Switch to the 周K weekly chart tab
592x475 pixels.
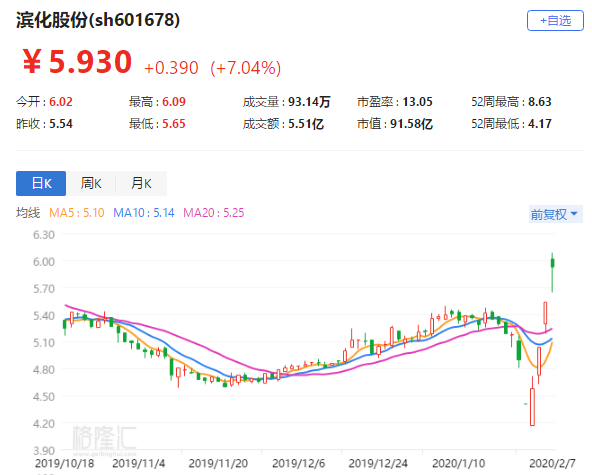coord(91,184)
